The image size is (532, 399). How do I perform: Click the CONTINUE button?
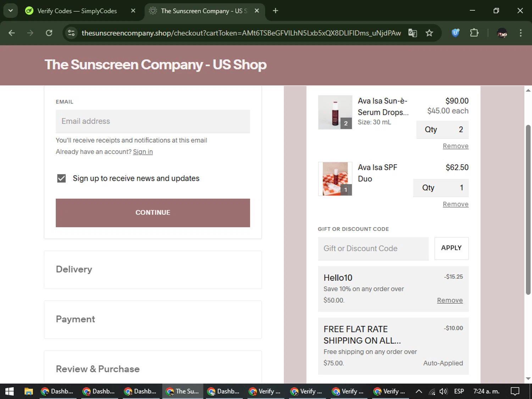(153, 213)
